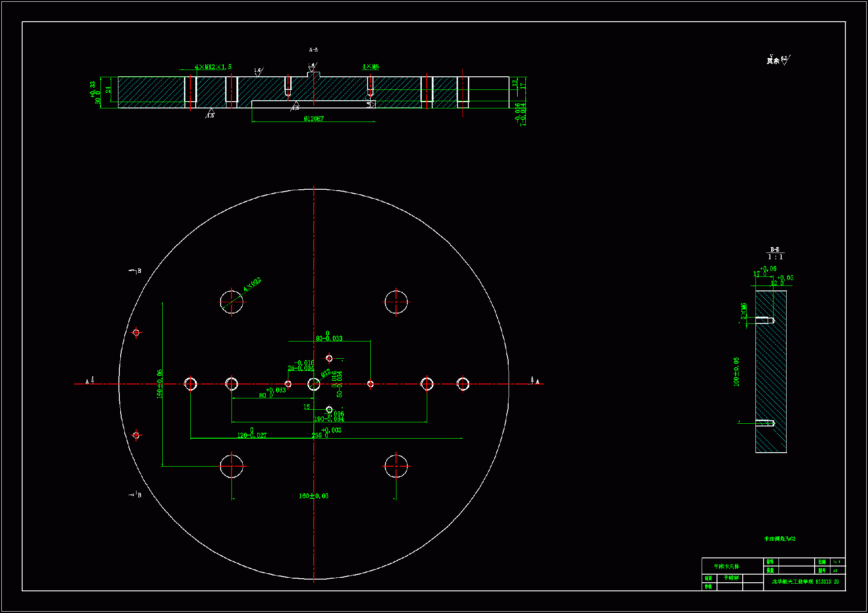
Task: Select the Ø120H7 dimension text
Action: click(314, 119)
